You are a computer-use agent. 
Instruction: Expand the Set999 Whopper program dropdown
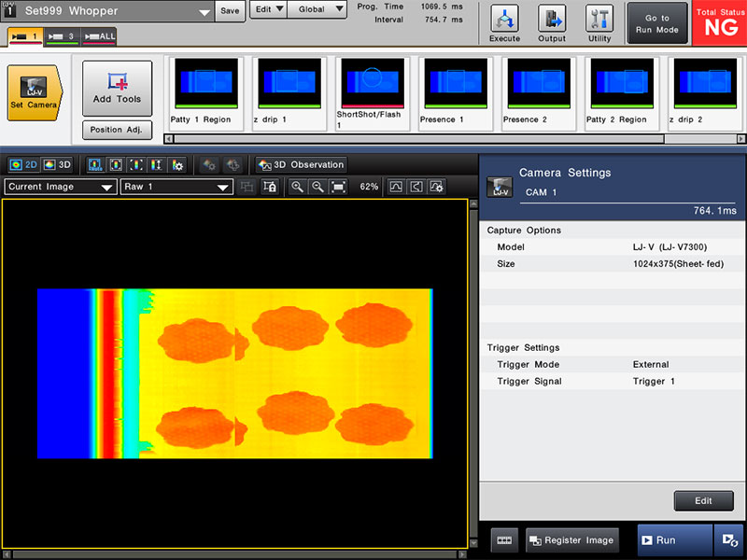coord(204,13)
